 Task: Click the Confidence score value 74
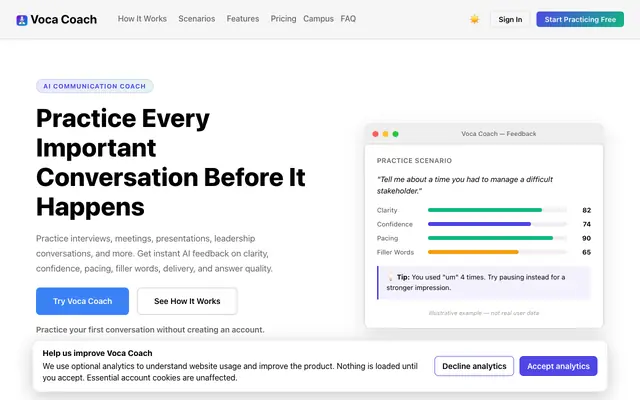point(587,224)
